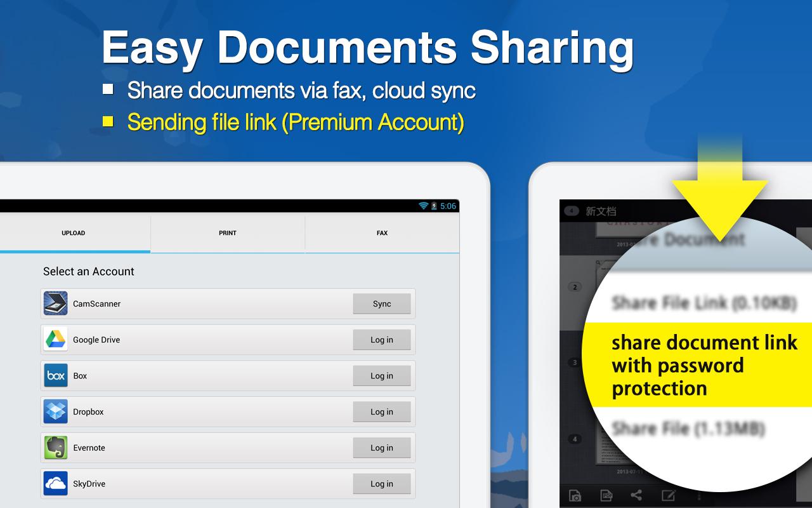
Task: Click the Box account icon
Action: 56,376
